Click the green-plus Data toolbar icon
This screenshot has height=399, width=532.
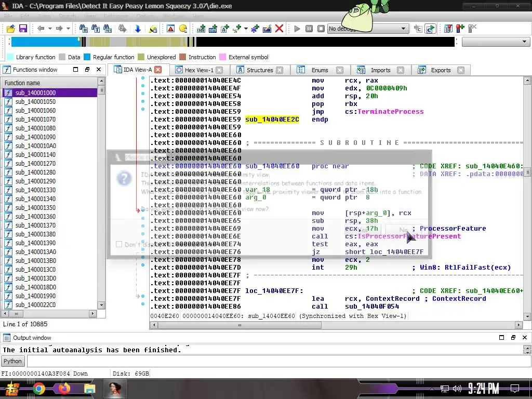212,29
